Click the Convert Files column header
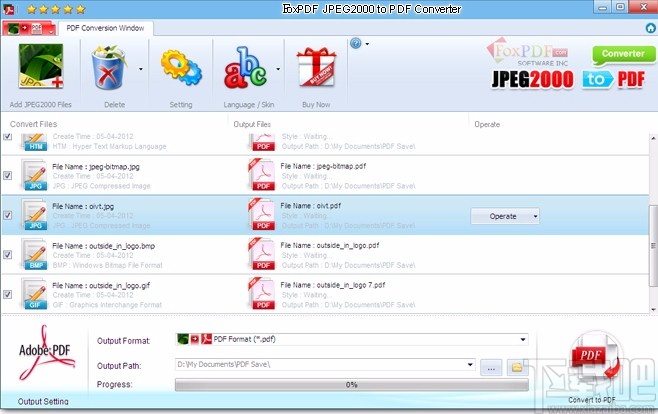Viewport: 658px width, 414px height. (x=34, y=124)
